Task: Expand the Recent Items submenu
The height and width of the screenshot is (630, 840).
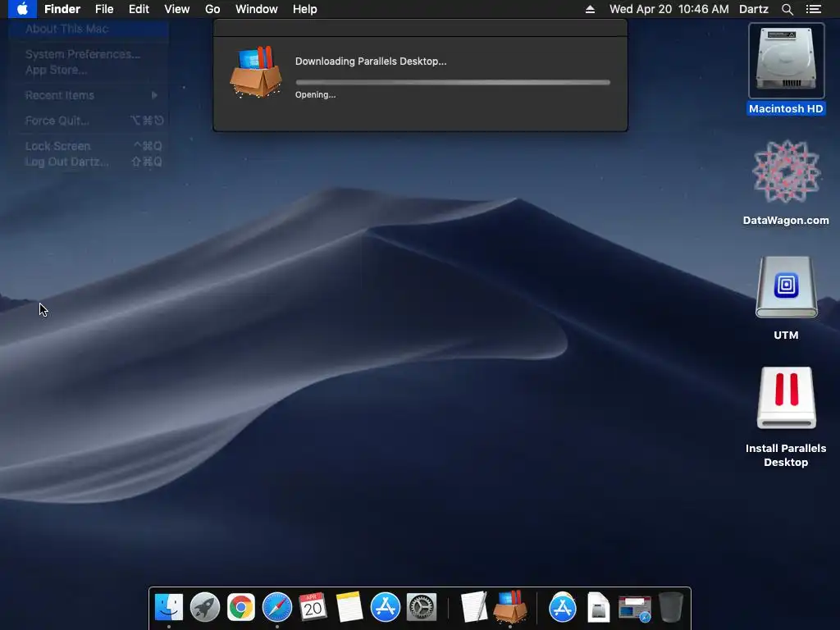Action: pos(89,95)
